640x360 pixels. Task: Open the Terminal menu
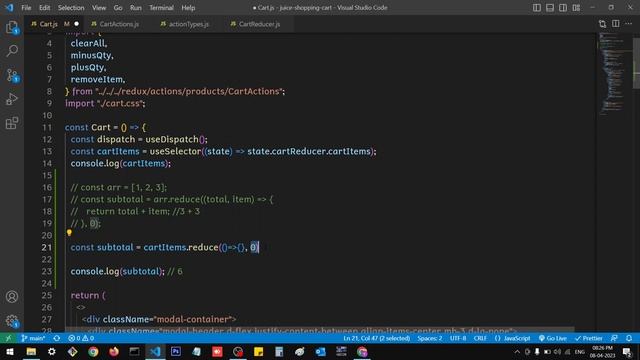coord(161,8)
